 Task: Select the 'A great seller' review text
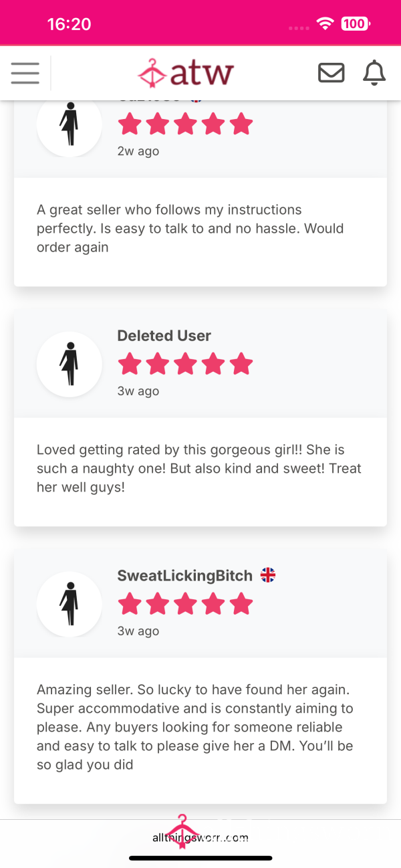[190, 229]
